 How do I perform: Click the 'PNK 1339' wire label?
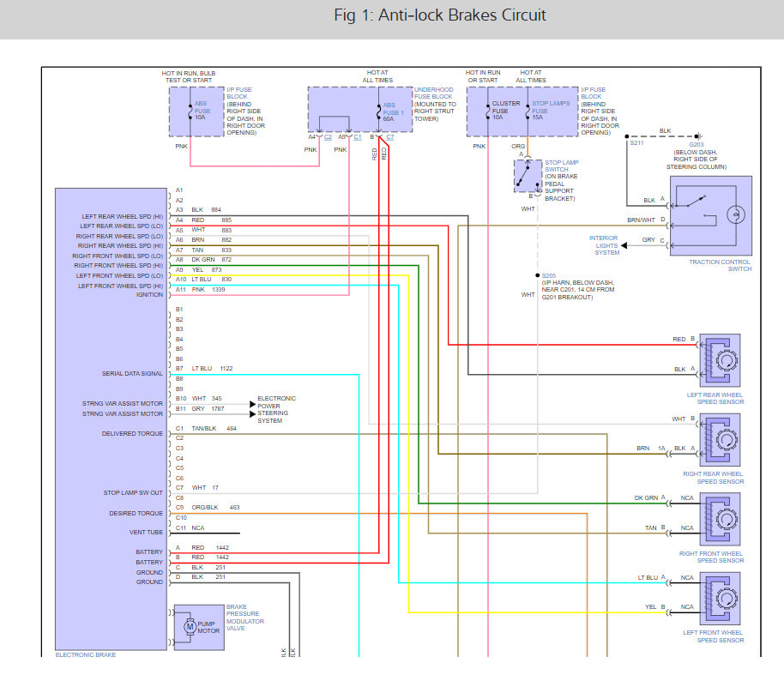[x=208, y=290]
